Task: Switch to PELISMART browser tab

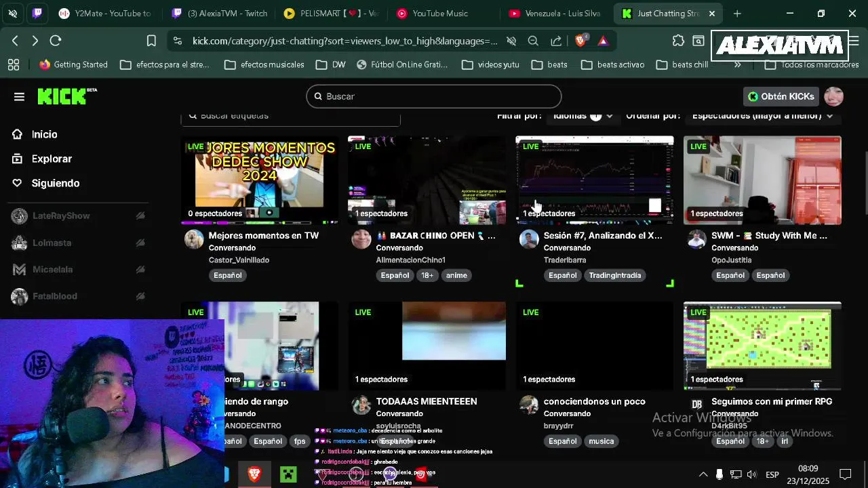Action: click(x=332, y=14)
